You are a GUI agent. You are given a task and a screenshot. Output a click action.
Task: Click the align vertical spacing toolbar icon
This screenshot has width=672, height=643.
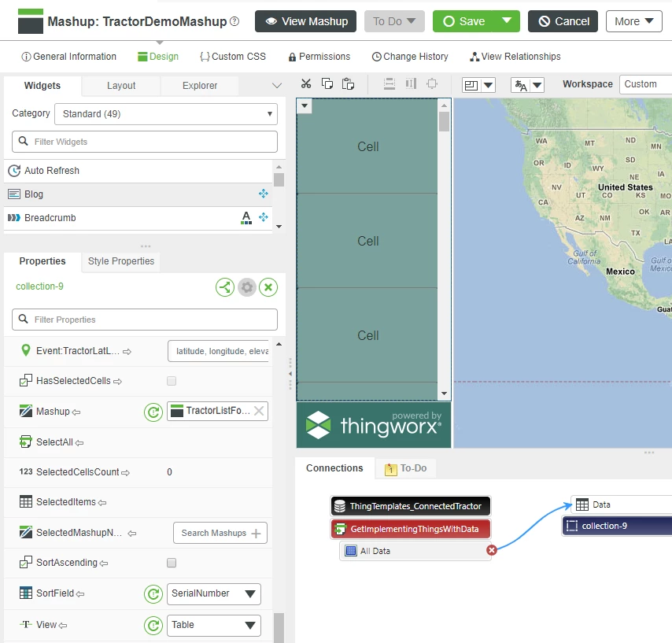pos(390,83)
